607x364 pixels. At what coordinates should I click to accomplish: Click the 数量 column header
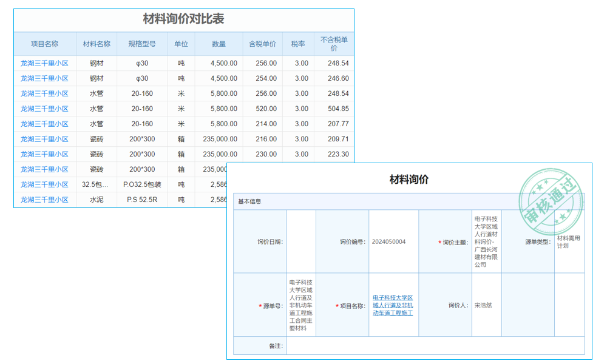219,44
